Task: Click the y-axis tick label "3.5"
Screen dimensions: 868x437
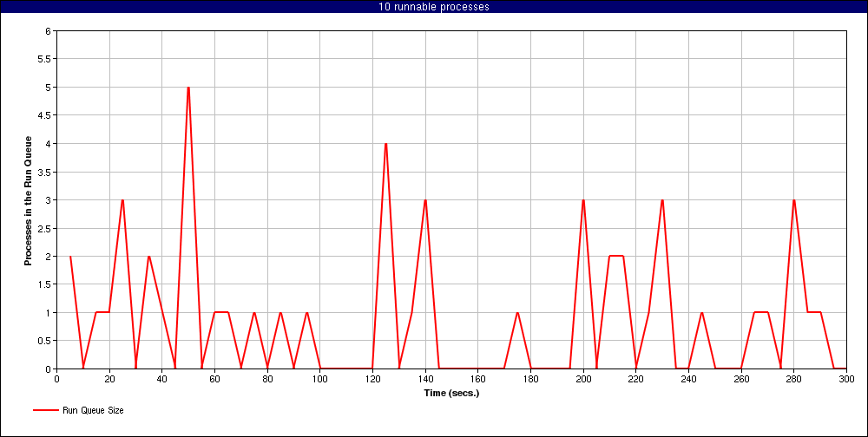Action: tap(45, 172)
